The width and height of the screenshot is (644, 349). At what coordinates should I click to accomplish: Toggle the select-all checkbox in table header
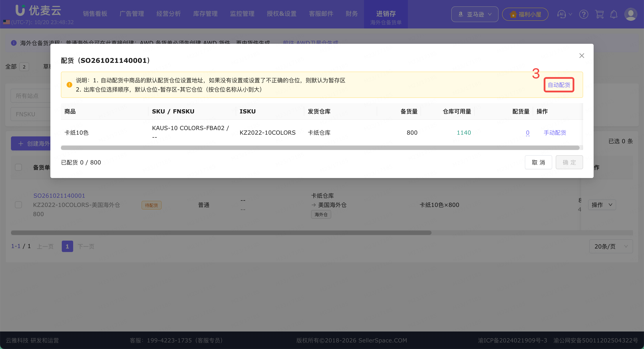point(18,167)
